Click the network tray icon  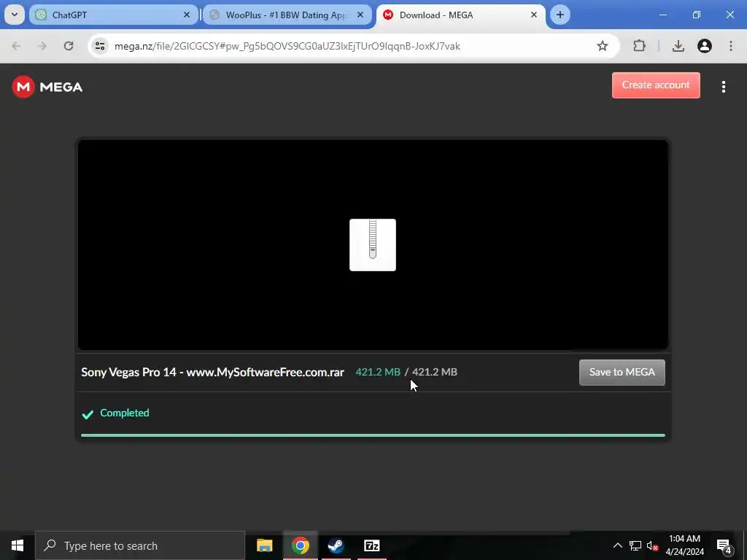(x=635, y=545)
